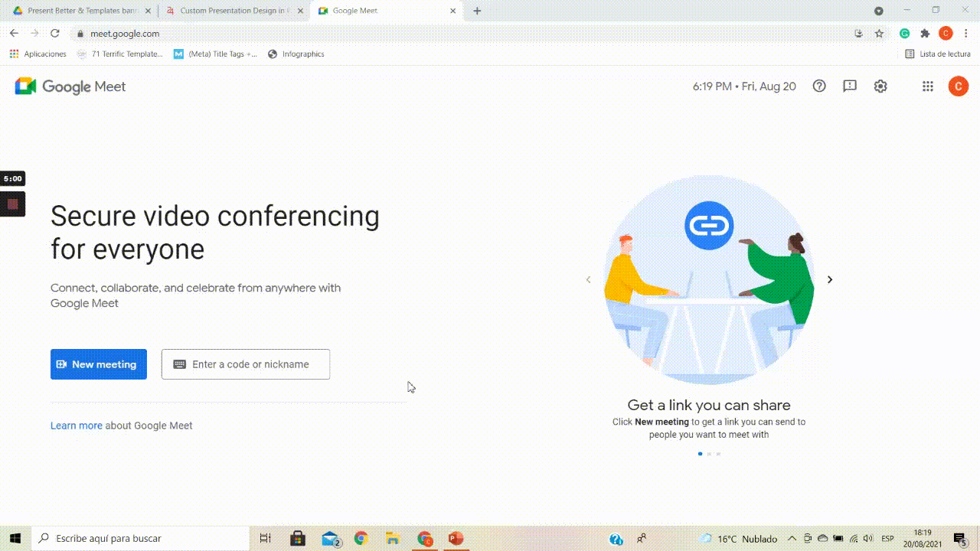This screenshot has width=980, height=551.
Task: Open the Google account avatar in Meet header
Action: 958,86
